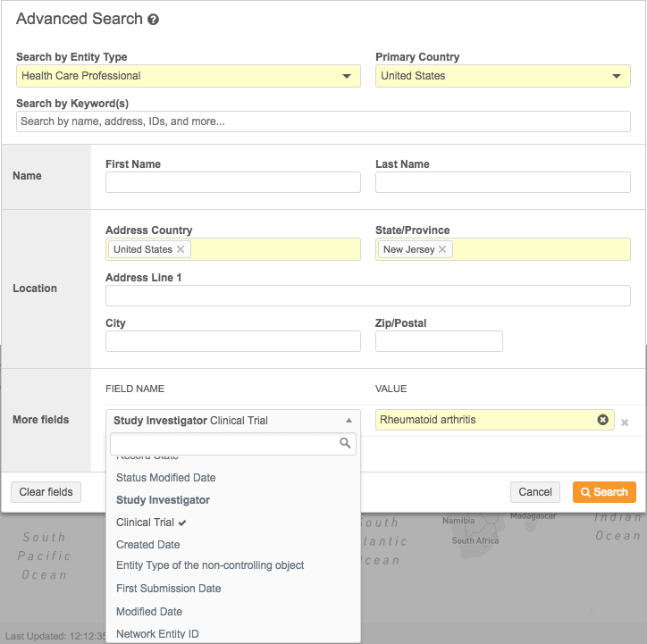Click into the Last Name field
The image size is (647, 644).
click(x=502, y=182)
